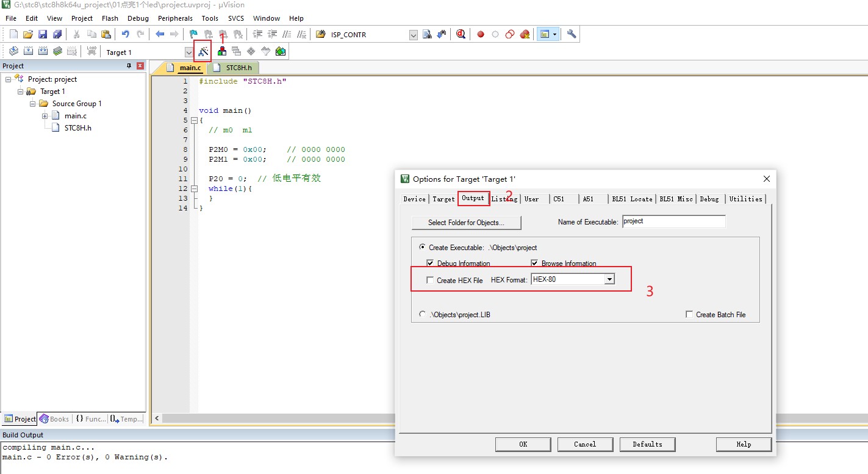Image resolution: width=868 pixels, height=474 pixels.
Task: Click the Indent selection icon
Action: 257,34
